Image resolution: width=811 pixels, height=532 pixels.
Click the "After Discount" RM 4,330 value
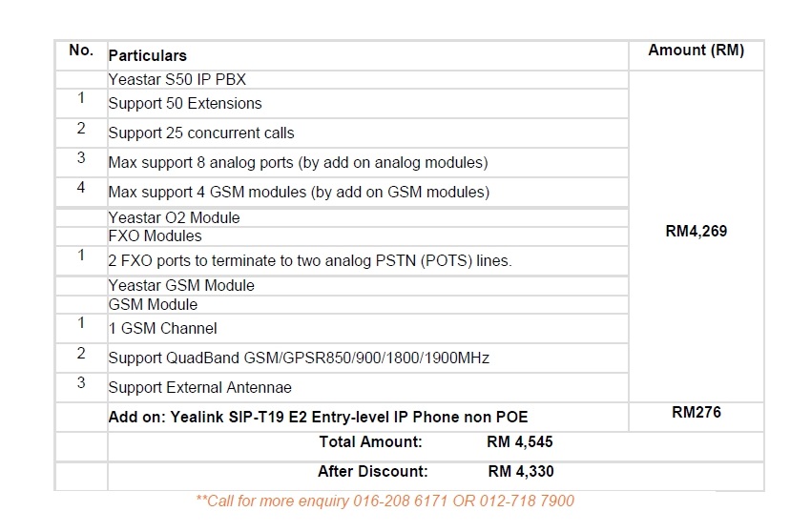520,471
